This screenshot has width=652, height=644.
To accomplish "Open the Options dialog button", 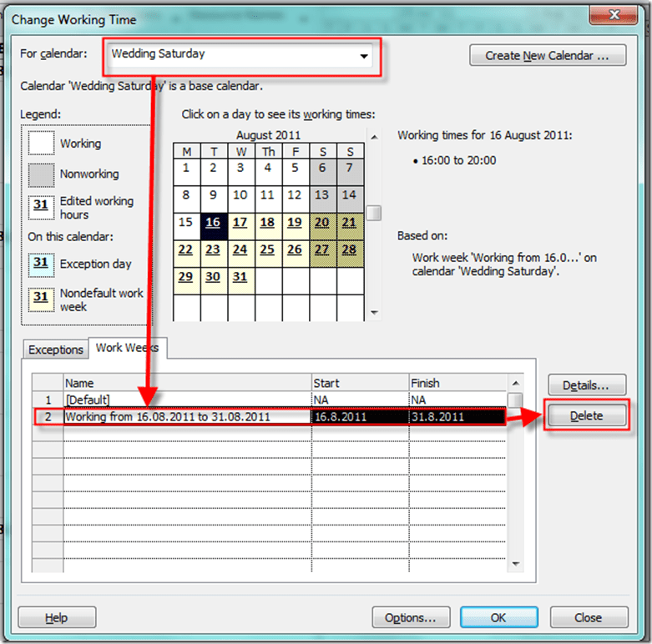I will [411, 617].
